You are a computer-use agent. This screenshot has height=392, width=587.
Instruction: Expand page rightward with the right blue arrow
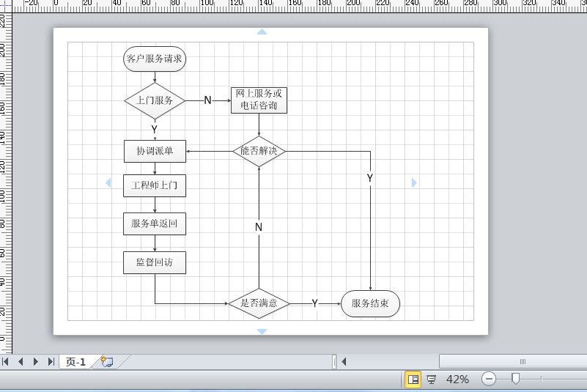[x=414, y=182]
